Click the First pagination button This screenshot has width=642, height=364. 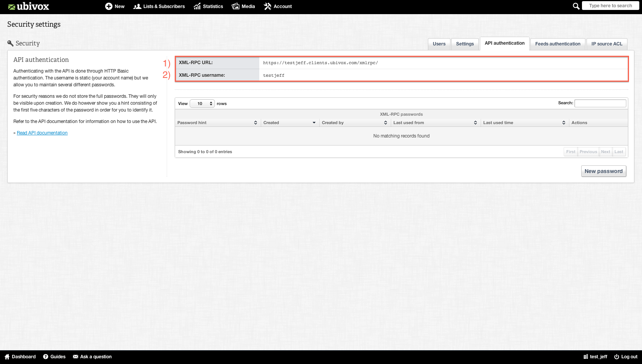point(570,152)
